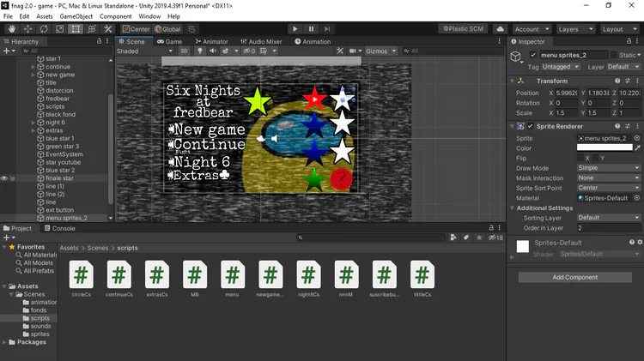
Task: Open Sorting Layer dropdown
Action: click(608, 218)
